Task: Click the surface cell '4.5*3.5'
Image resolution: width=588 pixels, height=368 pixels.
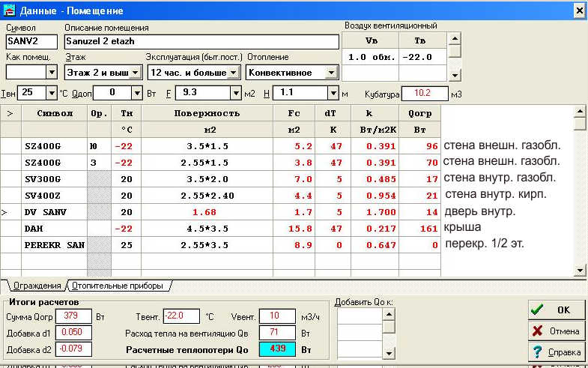Action: click(207, 229)
